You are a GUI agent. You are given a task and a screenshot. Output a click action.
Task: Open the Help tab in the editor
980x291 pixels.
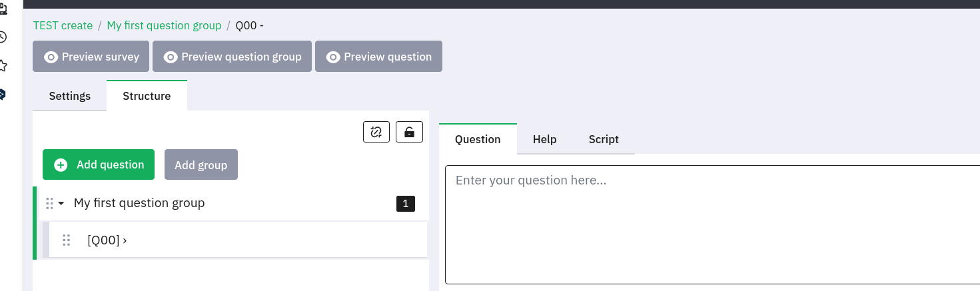click(544, 139)
